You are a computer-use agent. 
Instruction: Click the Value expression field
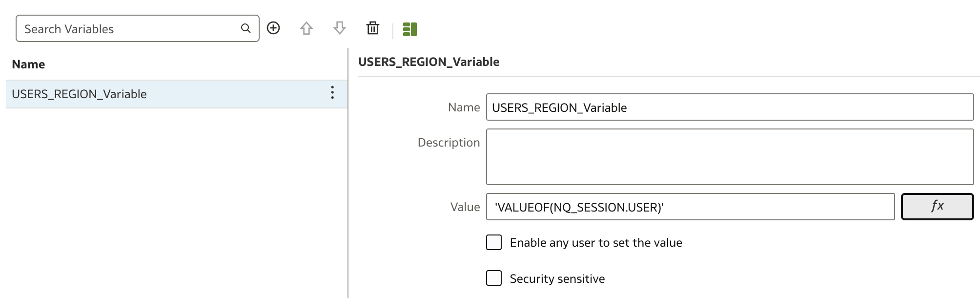tap(690, 207)
